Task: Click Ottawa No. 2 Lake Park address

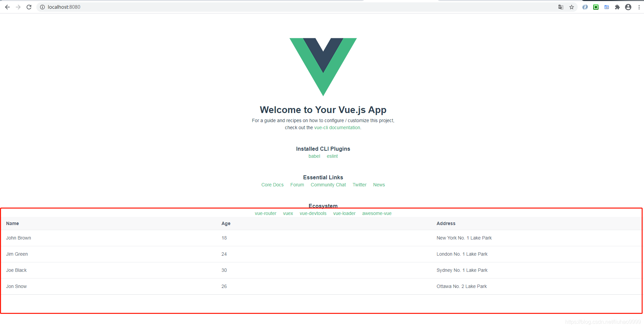Action: (462, 287)
